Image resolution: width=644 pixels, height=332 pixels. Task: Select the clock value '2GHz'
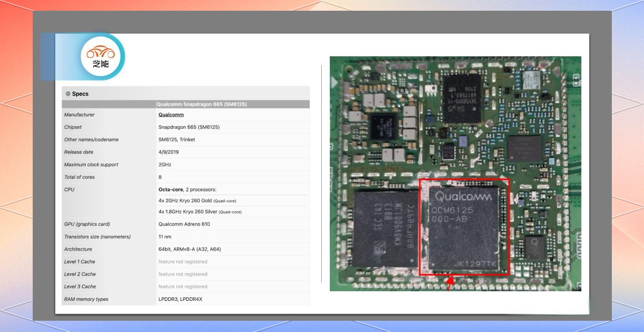click(x=165, y=165)
